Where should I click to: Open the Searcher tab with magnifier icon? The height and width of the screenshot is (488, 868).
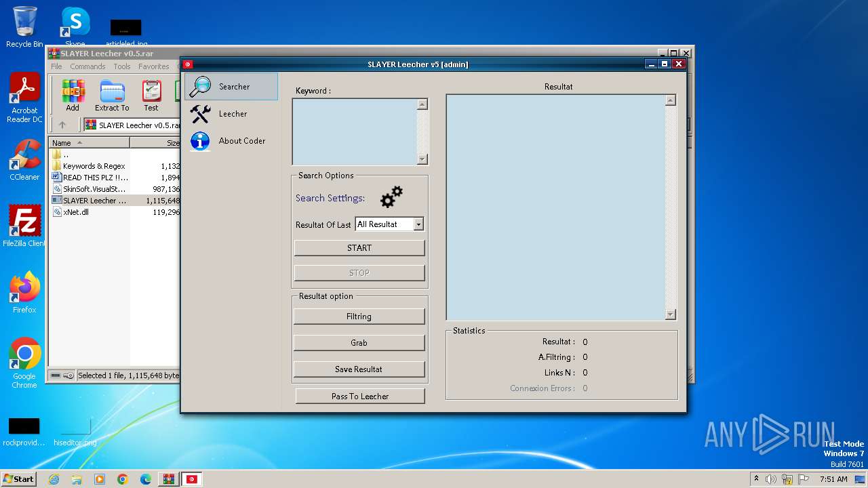click(x=231, y=87)
